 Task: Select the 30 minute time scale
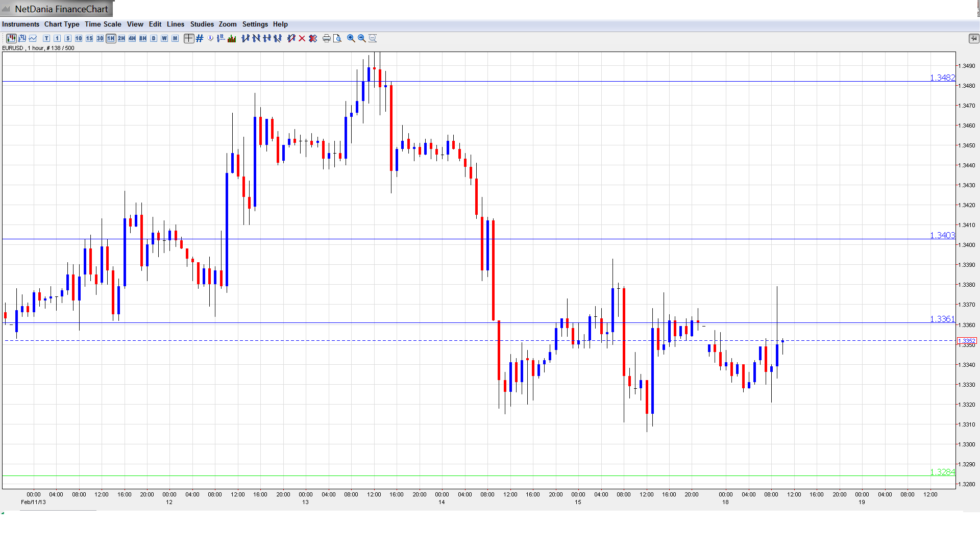point(100,38)
